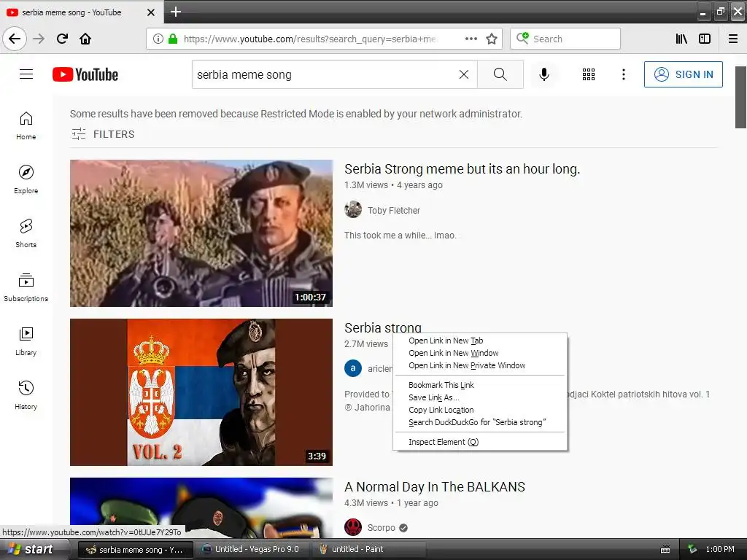The width and height of the screenshot is (747, 560).
Task: Search DuckDuckGo for "Serbia strong"
Action: click(480, 422)
